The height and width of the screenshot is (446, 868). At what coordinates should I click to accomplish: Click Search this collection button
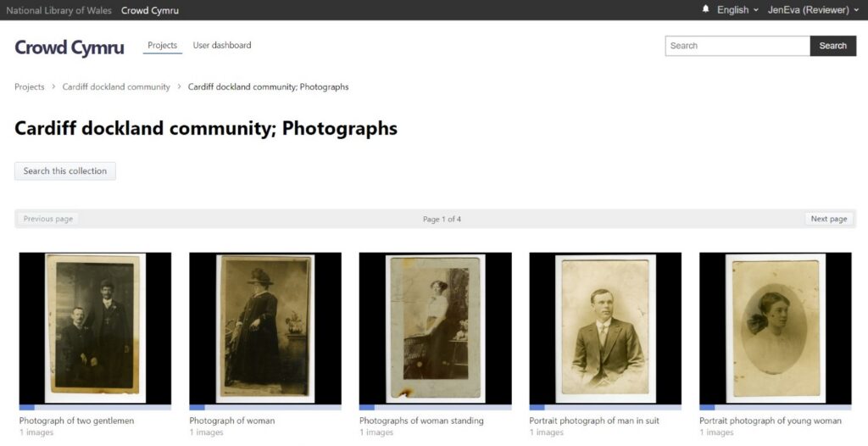pyautogui.click(x=65, y=171)
